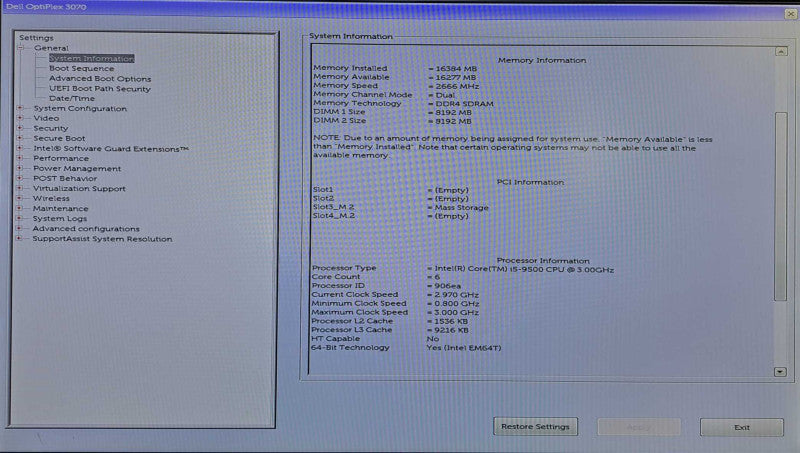Select the Virtualization Support label
Screen dimensions: 800x453
pyautogui.click(x=79, y=188)
